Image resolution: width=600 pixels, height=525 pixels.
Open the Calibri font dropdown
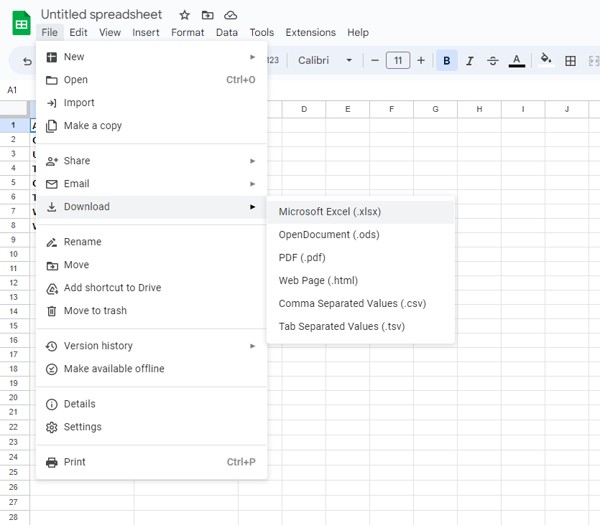(325, 60)
